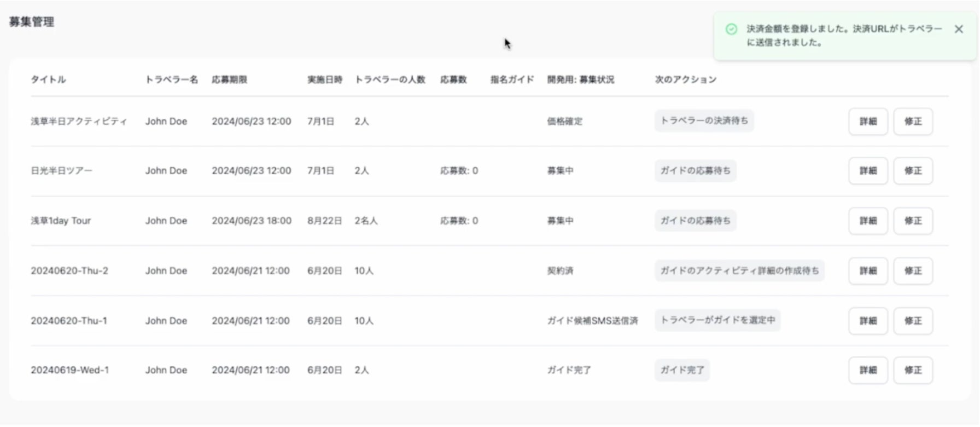Open 詳細 for 20240619-Wed-1

[x=868, y=370]
